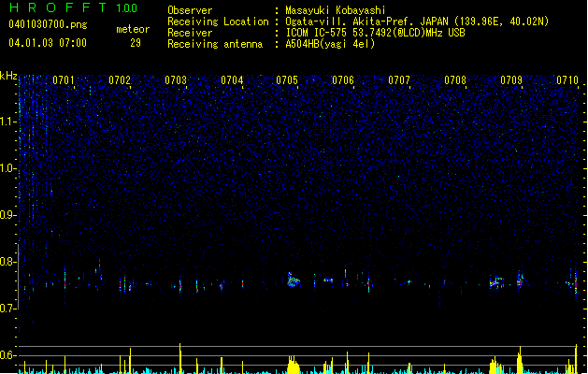Click the 0706 time marker
The width and height of the screenshot is (588, 374).
343,79
